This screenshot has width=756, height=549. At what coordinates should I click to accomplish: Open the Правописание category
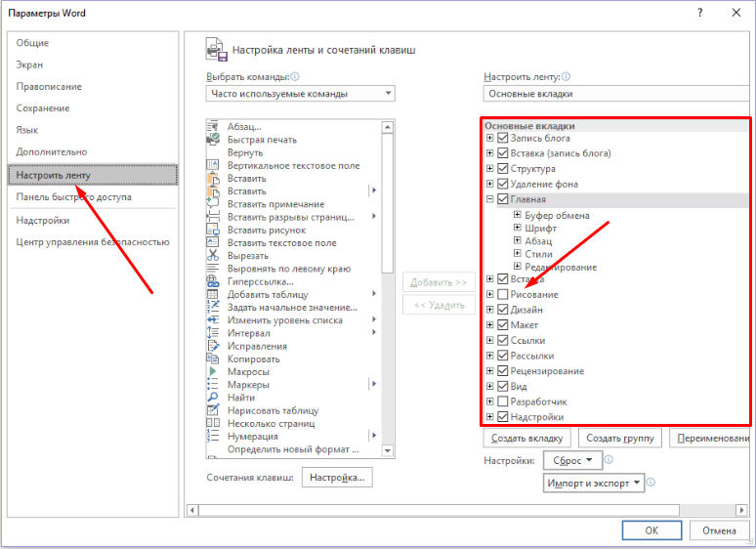93,87
